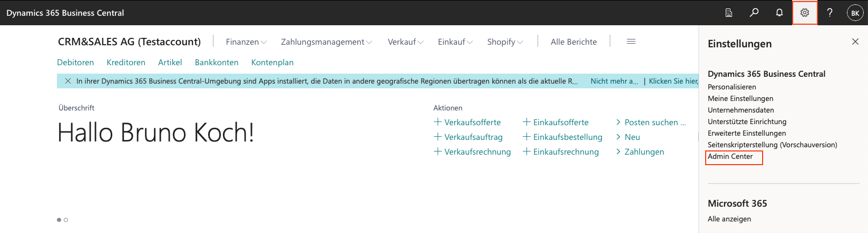This screenshot has height=233, width=868.
Task: Click the Überschrift label
Action: [x=76, y=108]
